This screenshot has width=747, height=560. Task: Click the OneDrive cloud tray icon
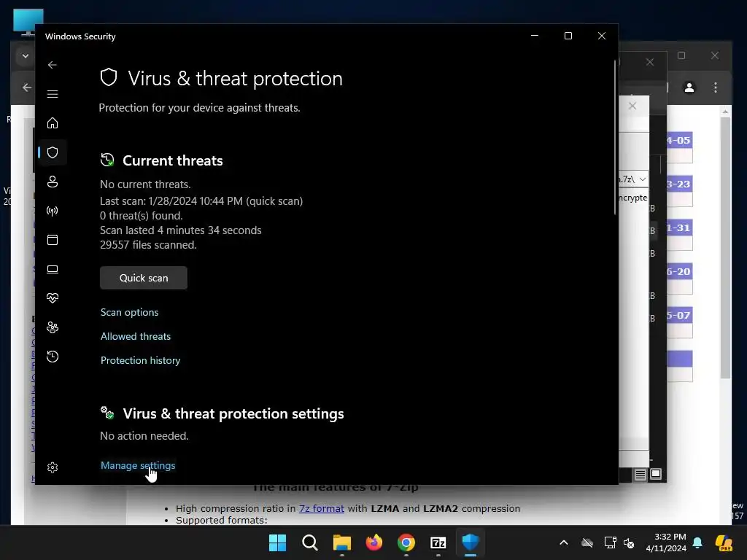pos(587,542)
